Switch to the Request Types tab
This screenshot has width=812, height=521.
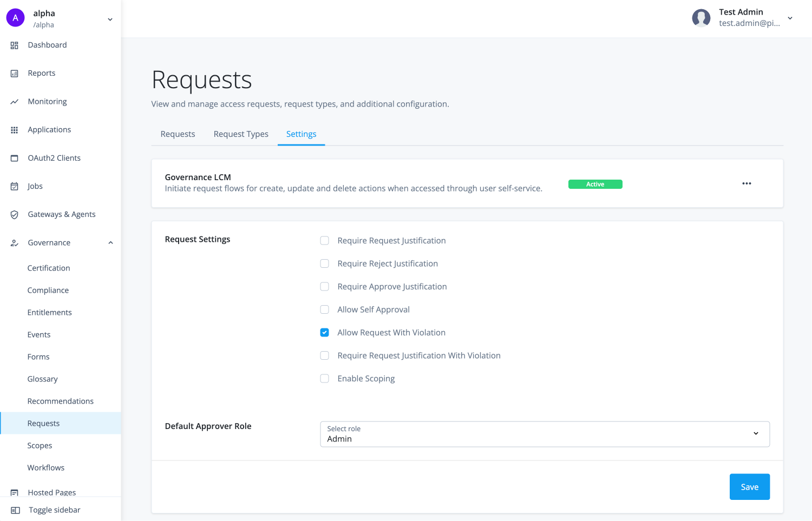(x=241, y=134)
